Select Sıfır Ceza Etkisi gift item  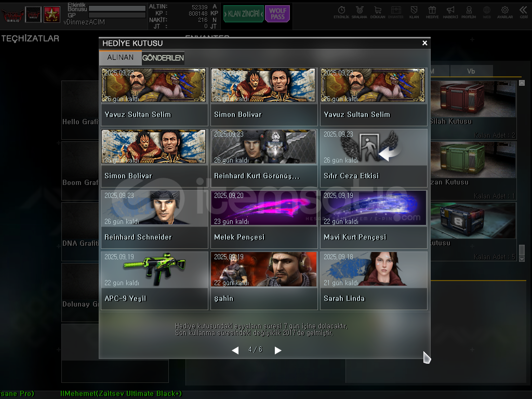click(x=374, y=158)
